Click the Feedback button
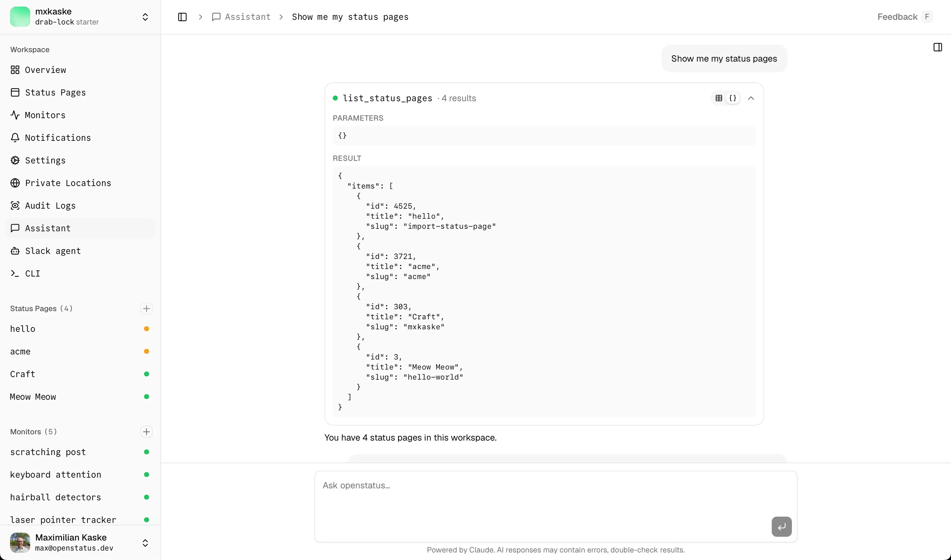951x560 pixels. 905,17
